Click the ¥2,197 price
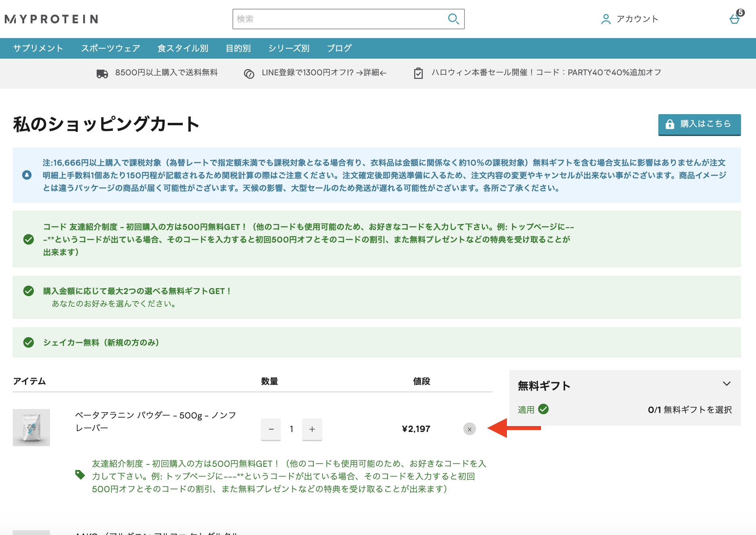The width and height of the screenshot is (756, 535). click(x=416, y=429)
